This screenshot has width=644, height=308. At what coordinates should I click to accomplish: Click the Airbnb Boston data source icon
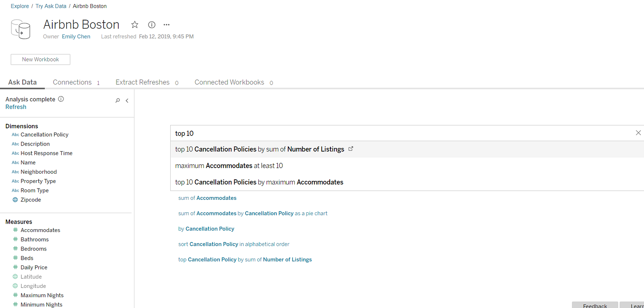coord(21,29)
